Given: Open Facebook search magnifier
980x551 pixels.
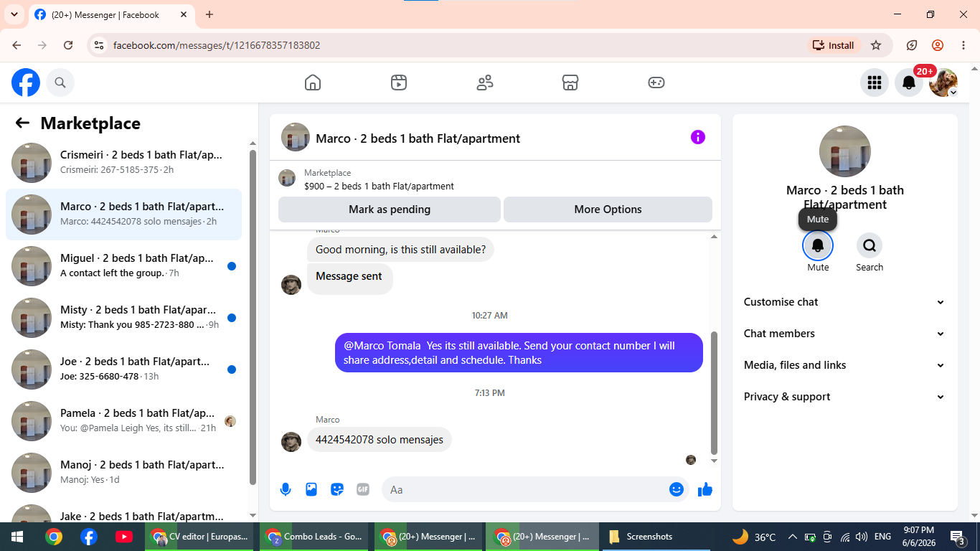Looking at the screenshot, I should coord(60,83).
